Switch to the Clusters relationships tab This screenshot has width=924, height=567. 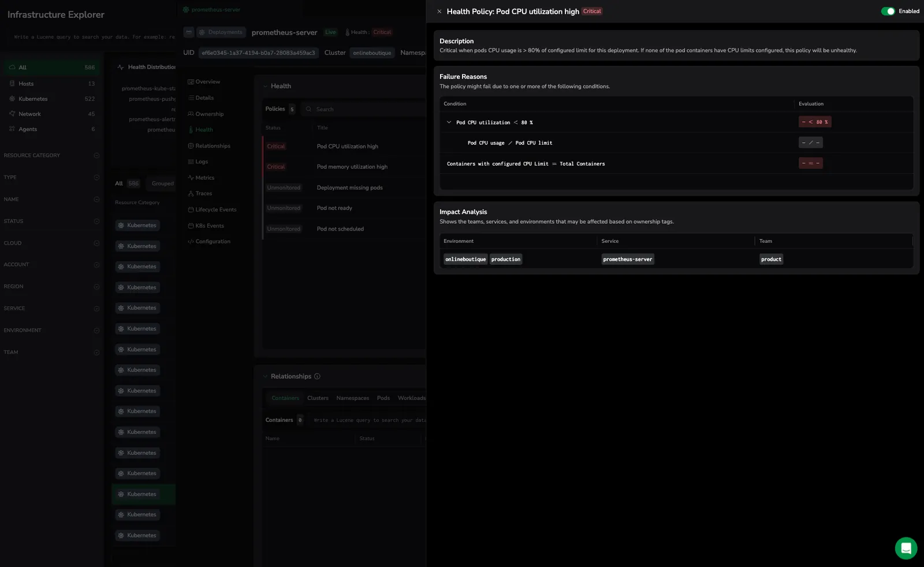(x=318, y=398)
